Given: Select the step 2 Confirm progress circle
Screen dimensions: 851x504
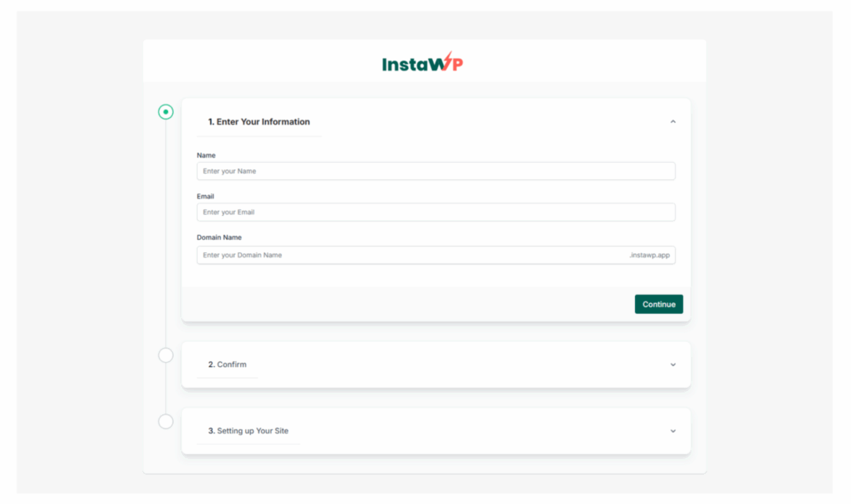Looking at the screenshot, I should pos(165,355).
